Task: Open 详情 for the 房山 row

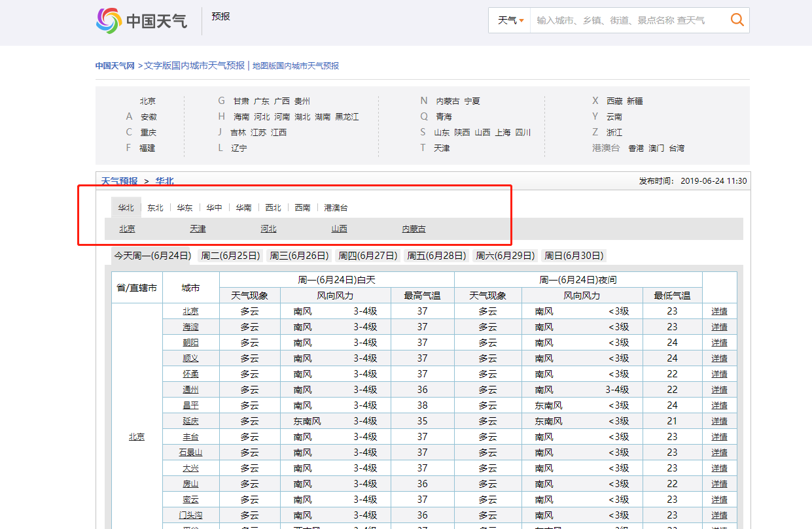Action: click(x=719, y=484)
